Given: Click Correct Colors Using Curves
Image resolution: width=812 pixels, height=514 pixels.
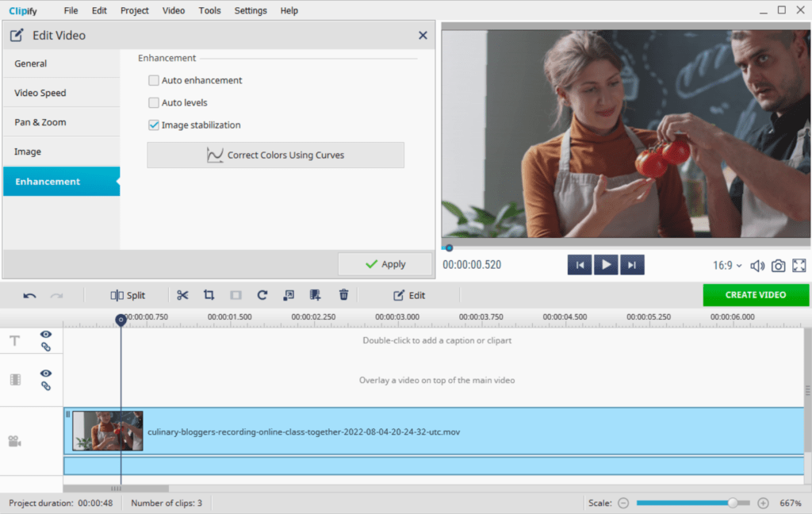Looking at the screenshot, I should (275, 155).
